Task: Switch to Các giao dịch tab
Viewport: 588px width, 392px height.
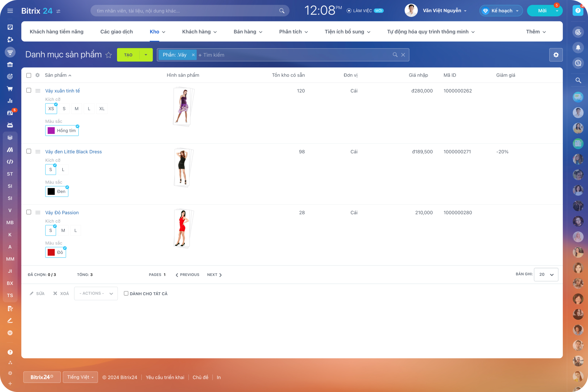Action: pos(116,32)
